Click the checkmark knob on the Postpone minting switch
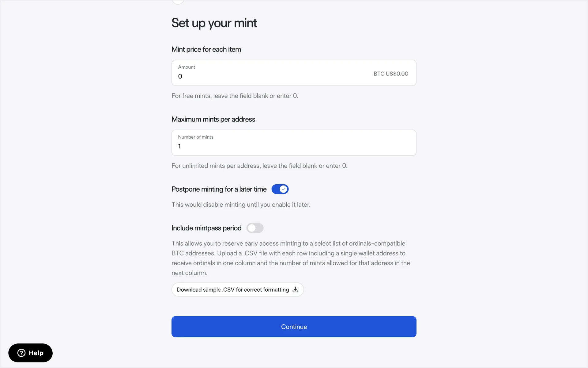The image size is (588, 368). click(284, 189)
